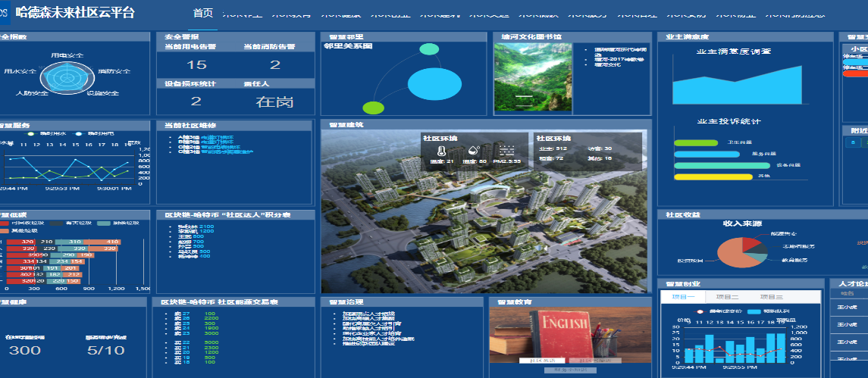
Task: Click the humidity droplet icon
Action: click(475, 151)
